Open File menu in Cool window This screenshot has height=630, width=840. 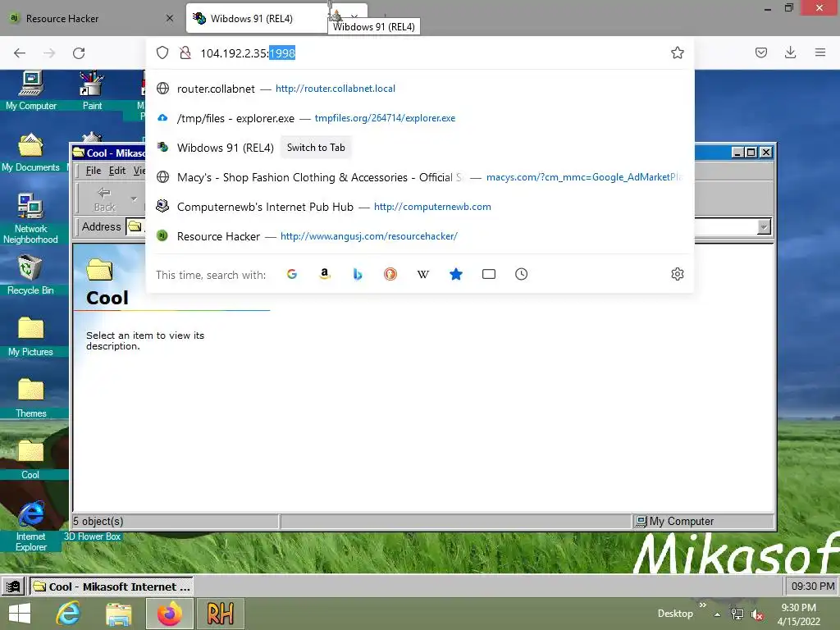94,171
